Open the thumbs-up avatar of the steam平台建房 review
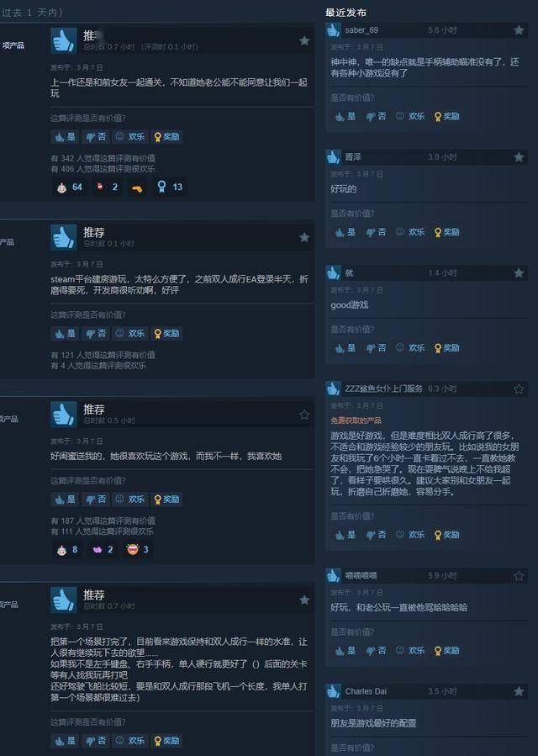This screenshot has height=756, width=538. point(64,237)
